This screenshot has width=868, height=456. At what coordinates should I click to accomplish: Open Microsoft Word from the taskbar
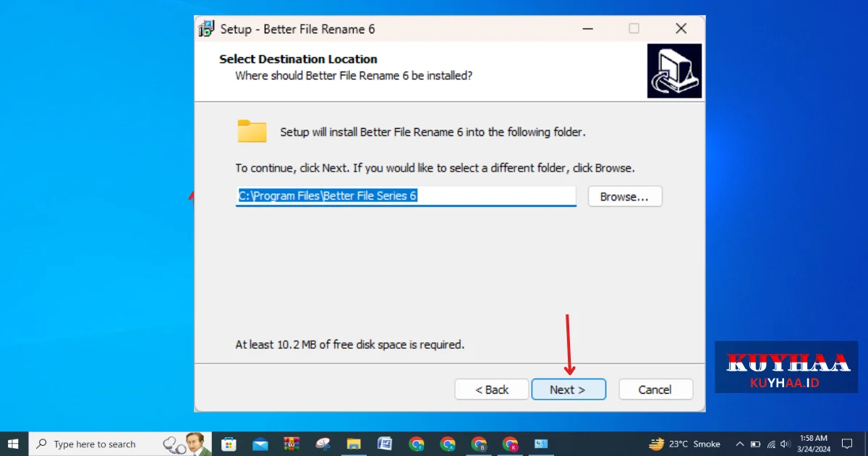pyautogui.click(x=385, y=444)
